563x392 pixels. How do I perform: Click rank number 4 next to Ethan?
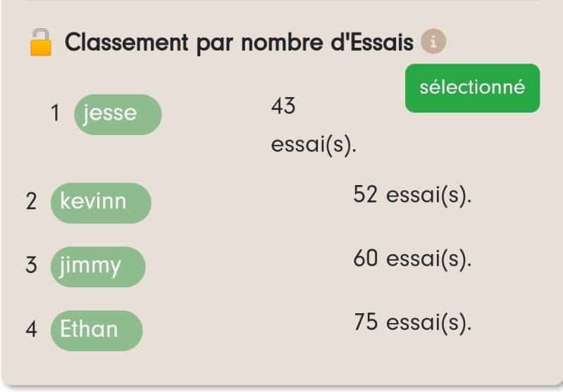click(x=31, y=330)
